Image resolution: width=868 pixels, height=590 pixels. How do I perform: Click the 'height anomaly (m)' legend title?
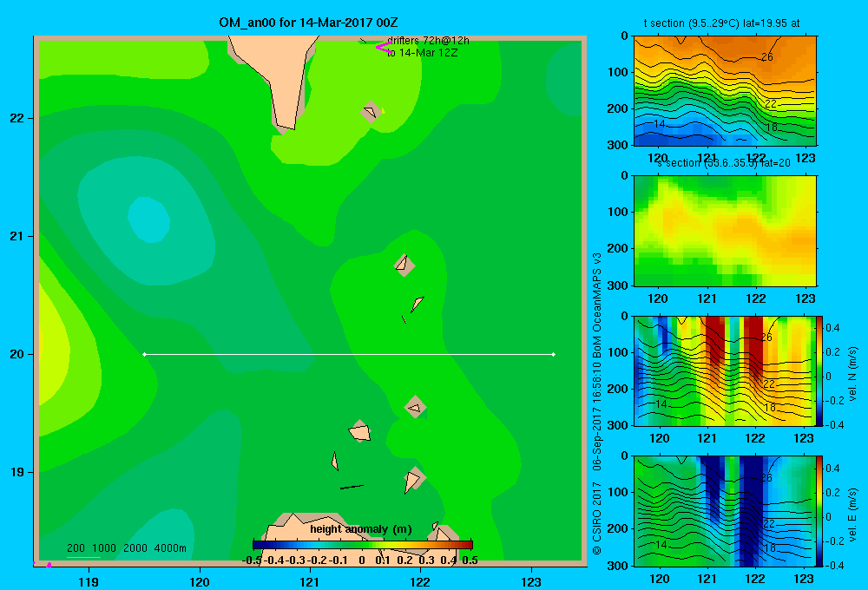[x=361, y=529]
